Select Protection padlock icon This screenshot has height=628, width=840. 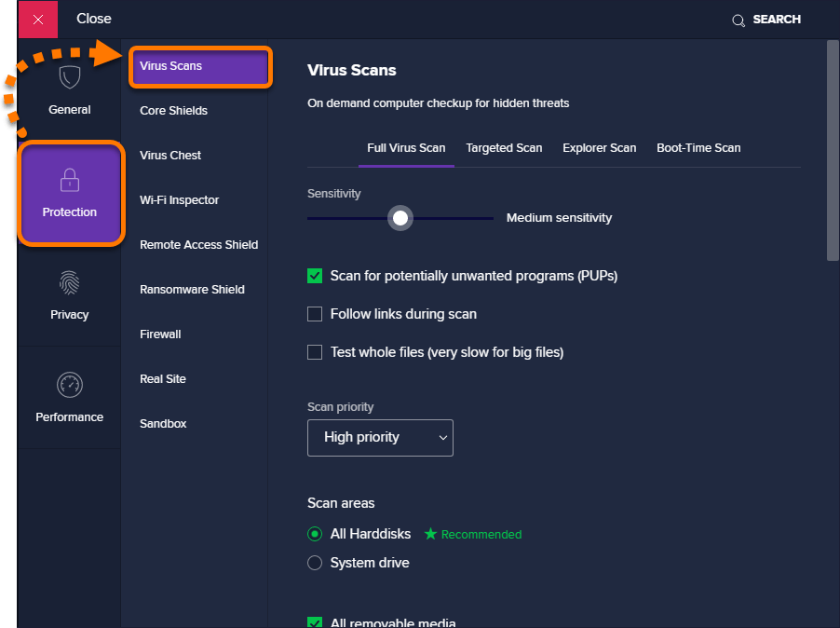point(70,180)
